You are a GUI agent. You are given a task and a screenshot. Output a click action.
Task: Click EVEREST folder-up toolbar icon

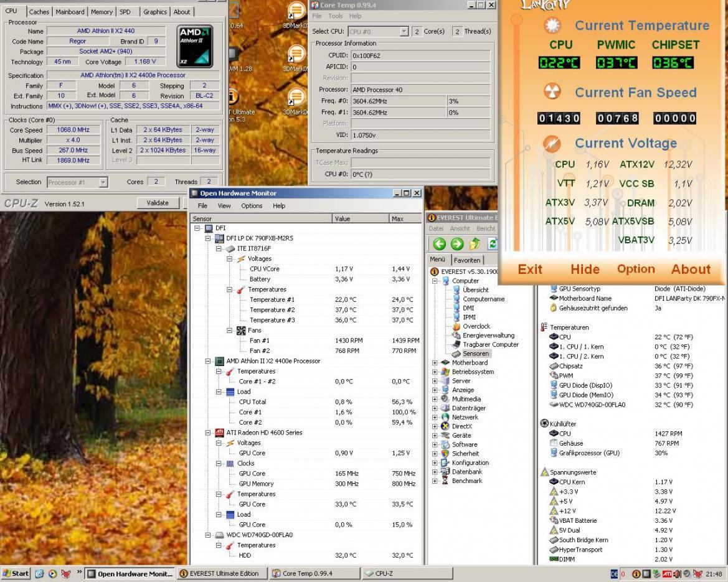click(475, 243)
